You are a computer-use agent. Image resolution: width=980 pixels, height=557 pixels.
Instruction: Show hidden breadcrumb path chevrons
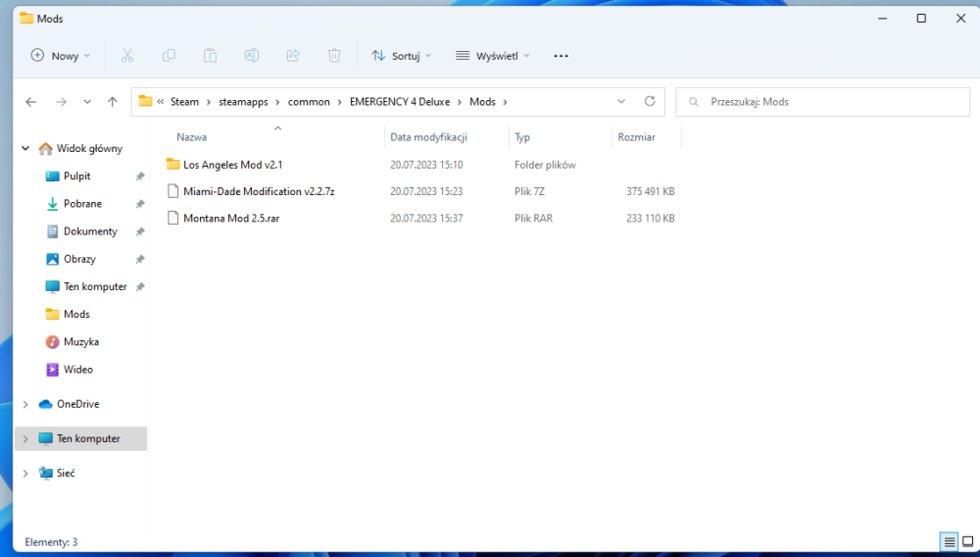tap(161, 101)
